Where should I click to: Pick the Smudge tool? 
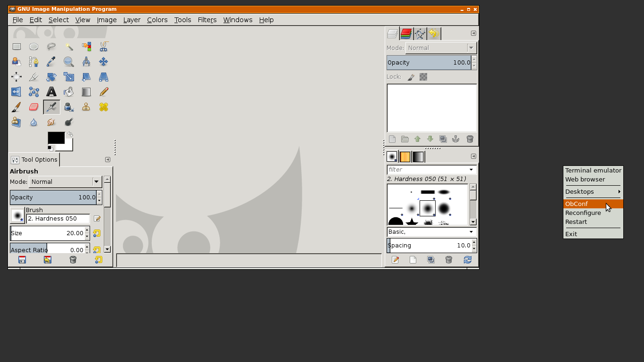click(51, 123)
